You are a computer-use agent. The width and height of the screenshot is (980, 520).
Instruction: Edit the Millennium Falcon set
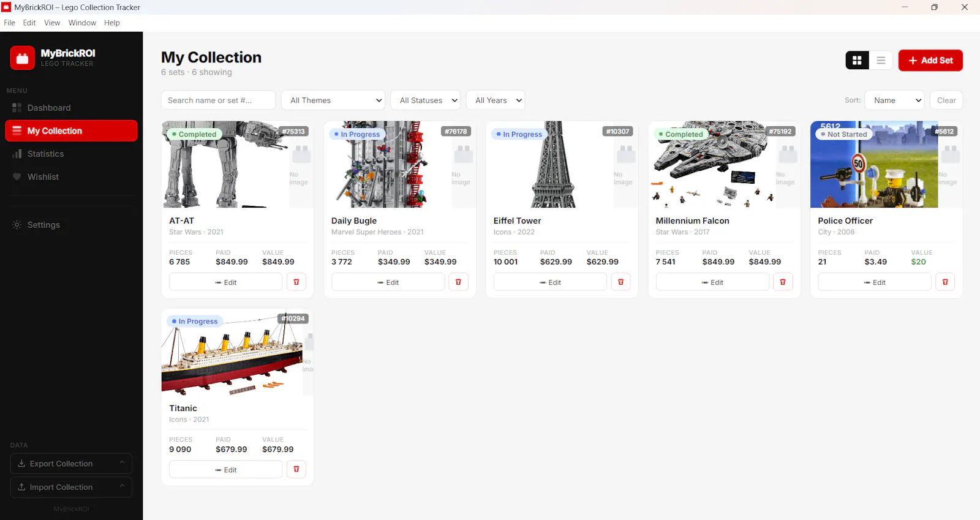712,282
